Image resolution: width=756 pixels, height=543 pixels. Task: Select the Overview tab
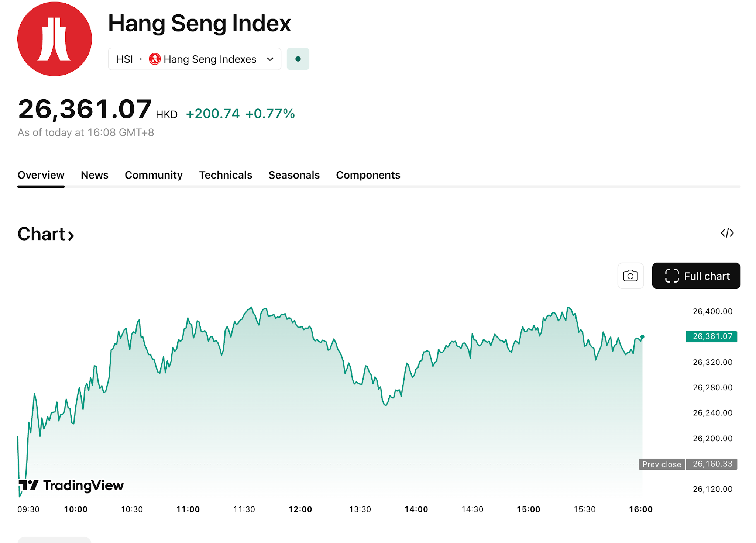click(41, 175)
